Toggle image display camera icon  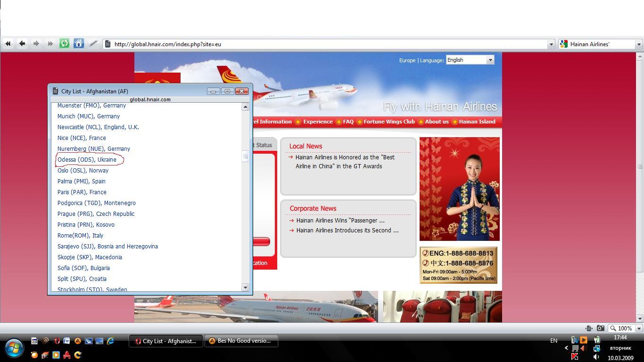pos(600,328)
